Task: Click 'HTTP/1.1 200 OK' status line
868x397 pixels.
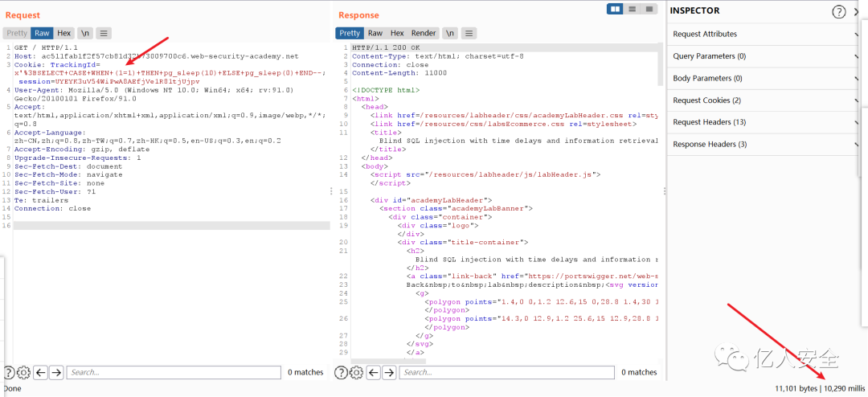Action: 386,47
